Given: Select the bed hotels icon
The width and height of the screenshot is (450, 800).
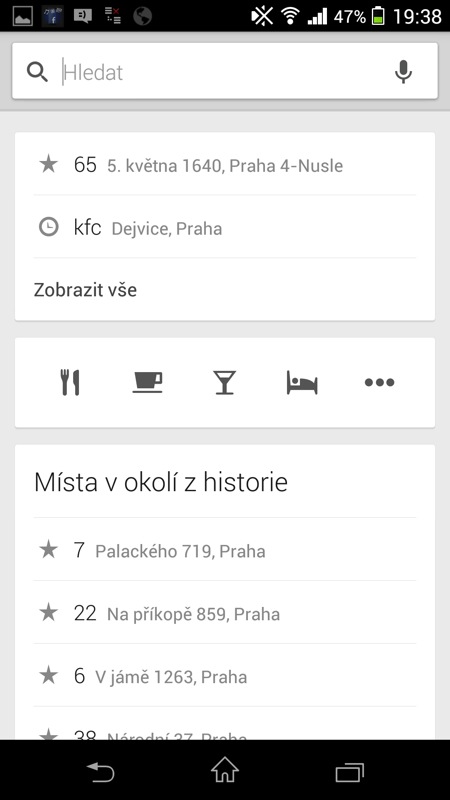Looking at the screenshot, I should click(302, 382).
